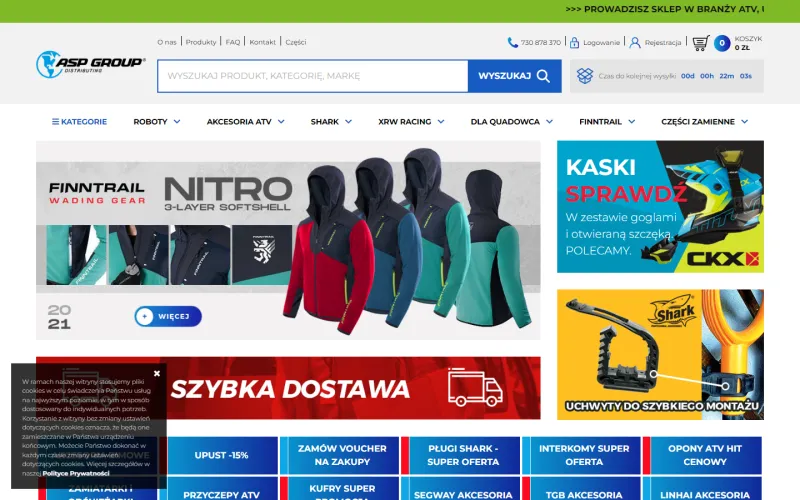Click the Roboty menu label

tap(151, 121)
